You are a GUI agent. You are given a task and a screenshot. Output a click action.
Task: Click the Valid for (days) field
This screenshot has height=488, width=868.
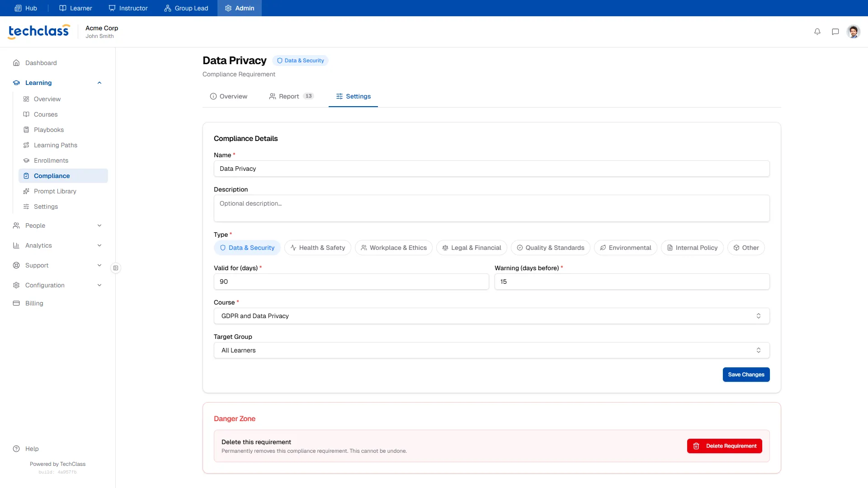point(351,282)
